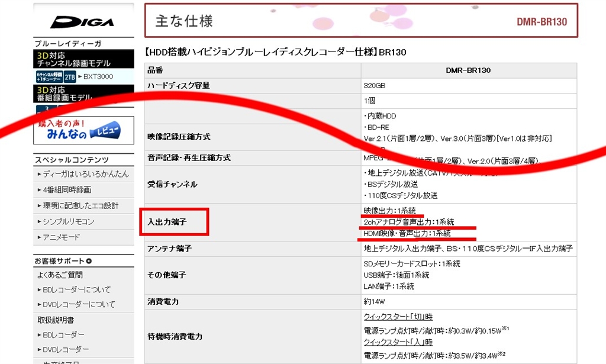Click DMR-BR130 model label in header
Image resolution: width=606 pixels, height=364 pixels.
pyautogui.click(x=542, y=22)
